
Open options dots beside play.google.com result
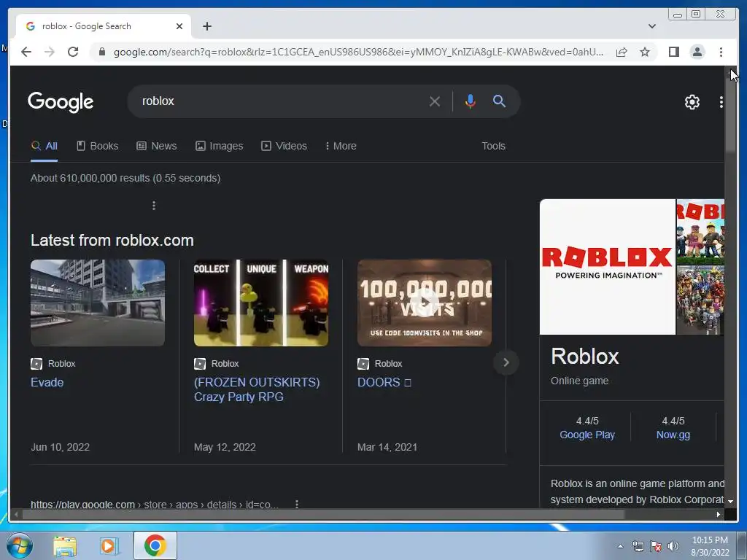(296, 504)
